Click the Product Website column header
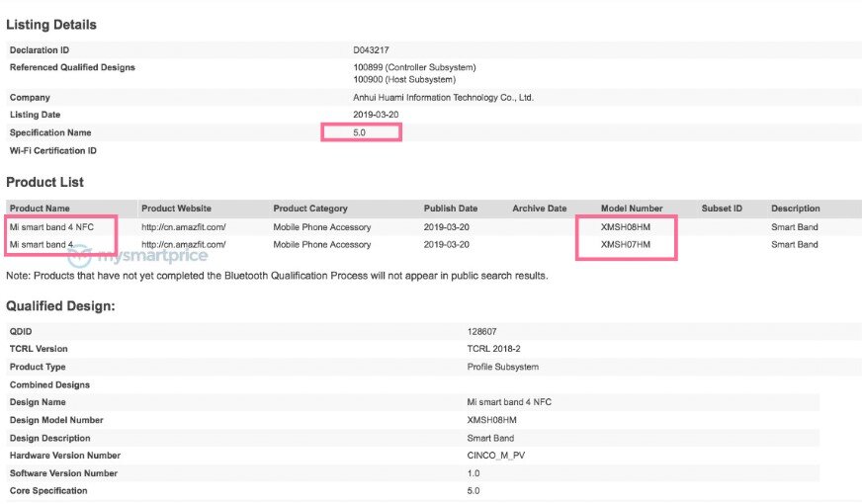This screenshot has width=862, height=504. coord(177,209)
